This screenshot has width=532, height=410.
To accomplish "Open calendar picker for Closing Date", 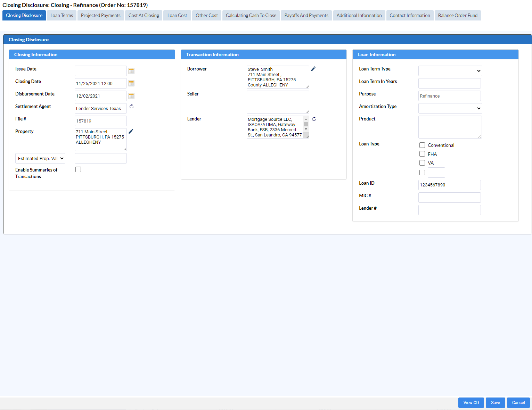I will (x=131, y=83).
